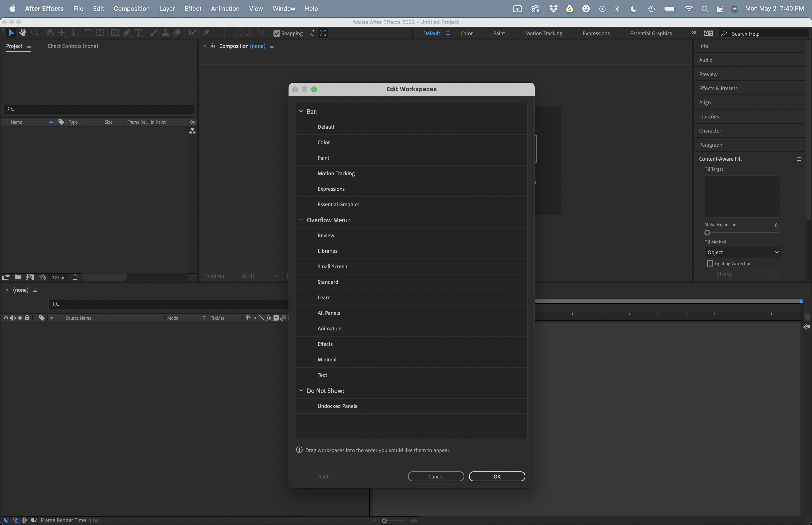Click the OK button in Edit Workspaces

tap(496, 476)
